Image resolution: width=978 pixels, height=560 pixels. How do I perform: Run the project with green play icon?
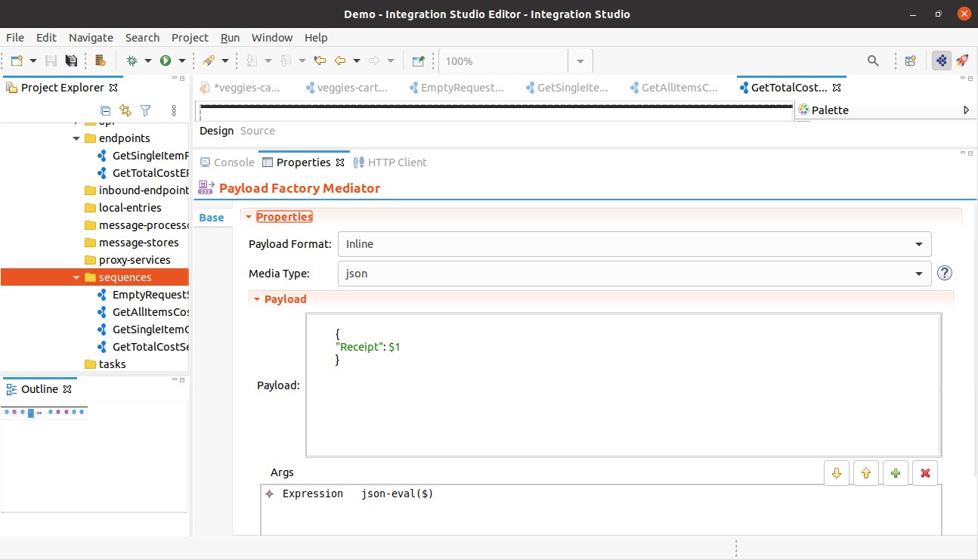[x=165, y=61]
